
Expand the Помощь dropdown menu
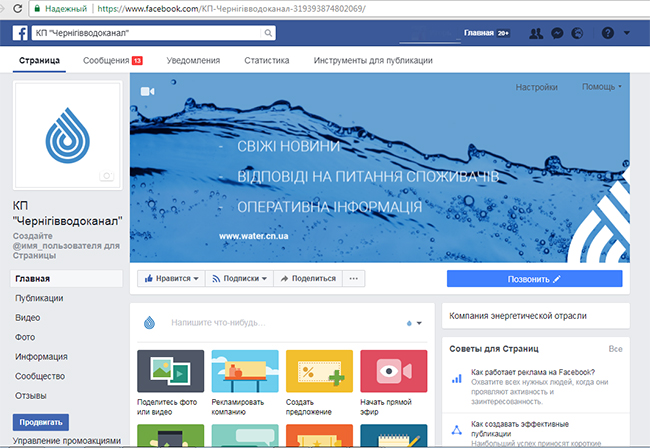(x=602, y=87)
